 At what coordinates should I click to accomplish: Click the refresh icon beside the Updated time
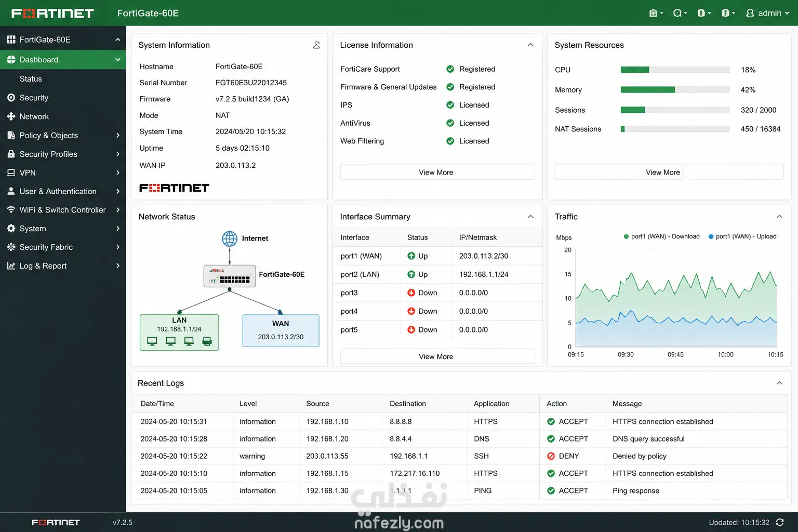pyautogui.click(x=780, y=522)
